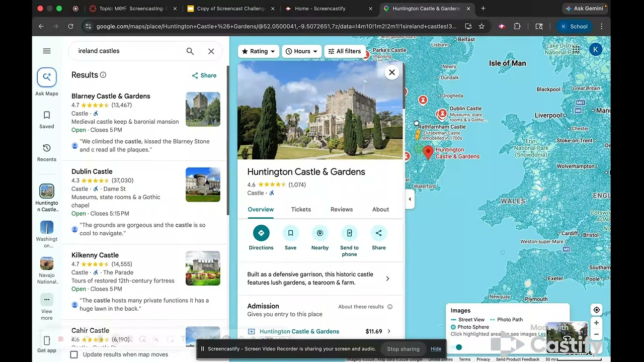Viewport: 644px width, 362px height.
Task: Click Blarney Castle photo thumbnail
Action: point(203,109)
